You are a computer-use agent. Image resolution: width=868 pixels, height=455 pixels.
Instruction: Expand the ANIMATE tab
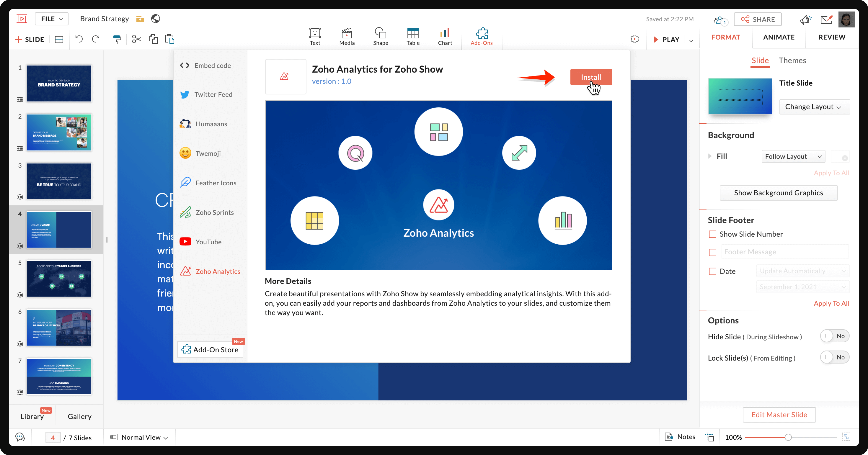[x=779, y=37]
